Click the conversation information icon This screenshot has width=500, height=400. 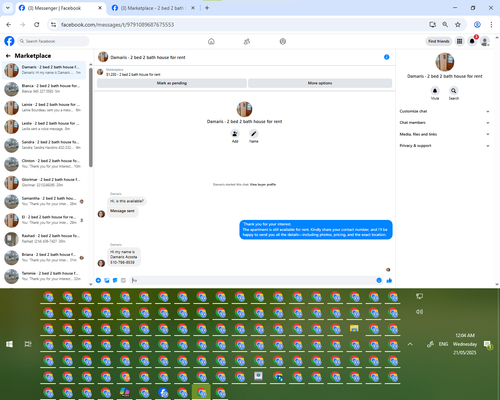387,57
